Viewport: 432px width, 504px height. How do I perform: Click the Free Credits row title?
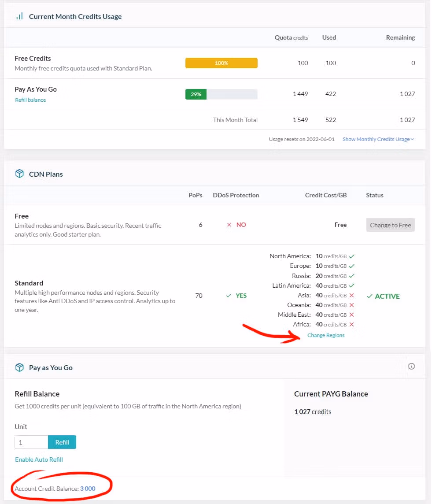point(33,59)
